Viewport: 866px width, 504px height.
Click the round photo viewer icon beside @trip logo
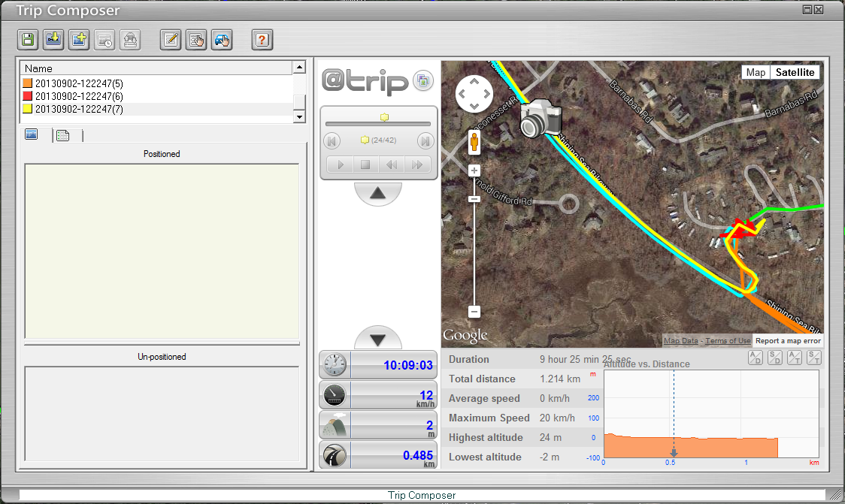click(x=424, y=81)
